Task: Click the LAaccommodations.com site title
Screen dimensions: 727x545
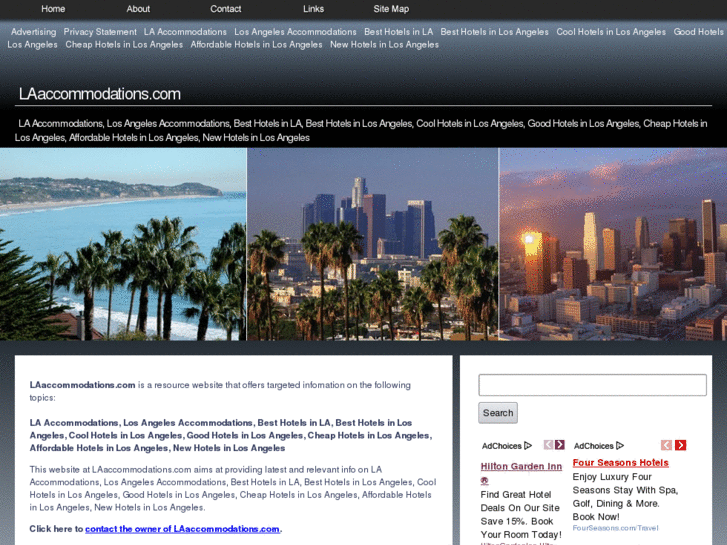Action: coord(100,94)
